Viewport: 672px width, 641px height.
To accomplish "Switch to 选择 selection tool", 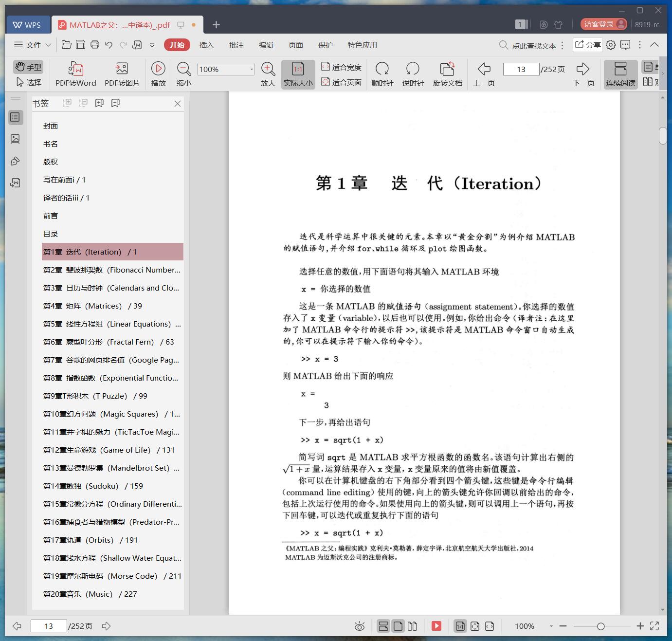I will [29, 82].
